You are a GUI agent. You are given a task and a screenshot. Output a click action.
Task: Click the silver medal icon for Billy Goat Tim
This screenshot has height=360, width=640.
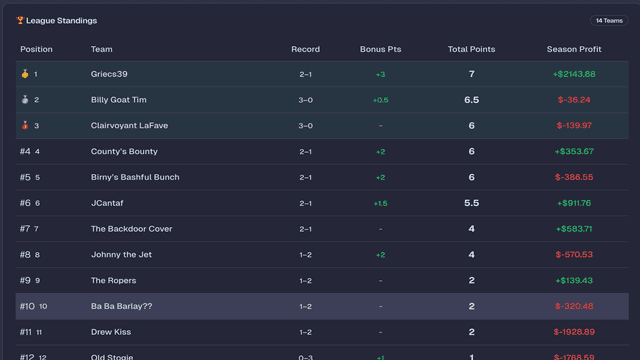click(25, 99)
